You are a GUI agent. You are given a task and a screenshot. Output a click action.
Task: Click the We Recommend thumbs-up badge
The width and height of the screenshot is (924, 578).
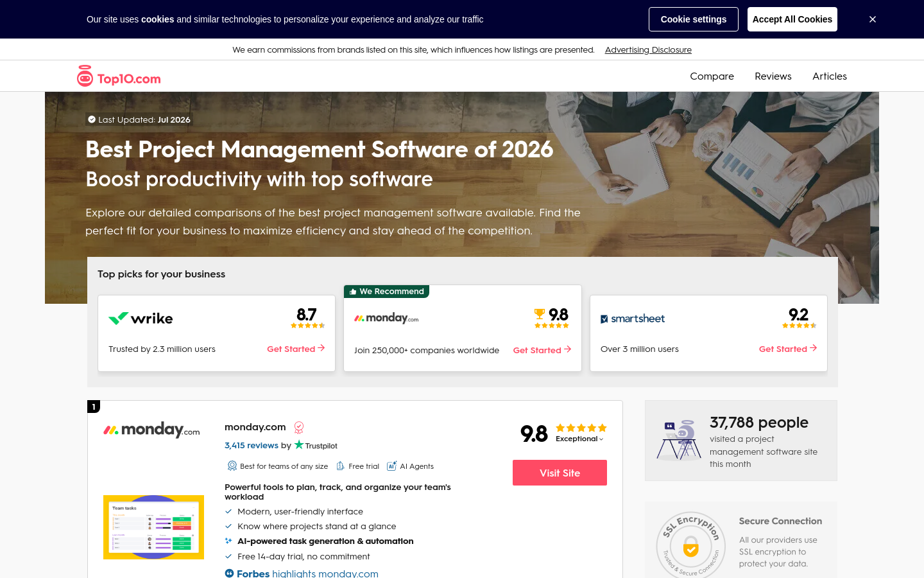click(x=387, y=292)
